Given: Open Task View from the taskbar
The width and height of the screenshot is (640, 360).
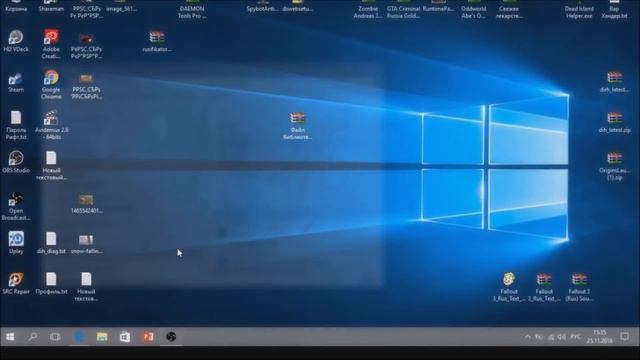Looking at the screenshot, I should pos(55,336).
